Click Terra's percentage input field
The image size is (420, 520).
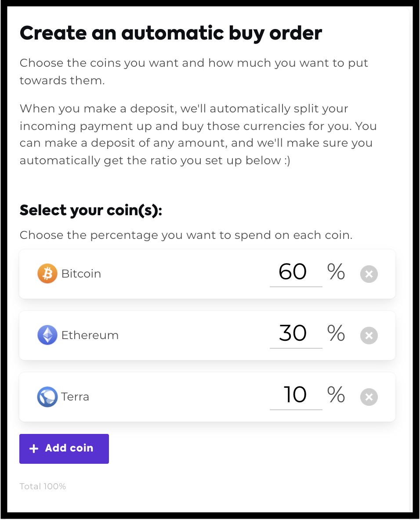[296, 396]
